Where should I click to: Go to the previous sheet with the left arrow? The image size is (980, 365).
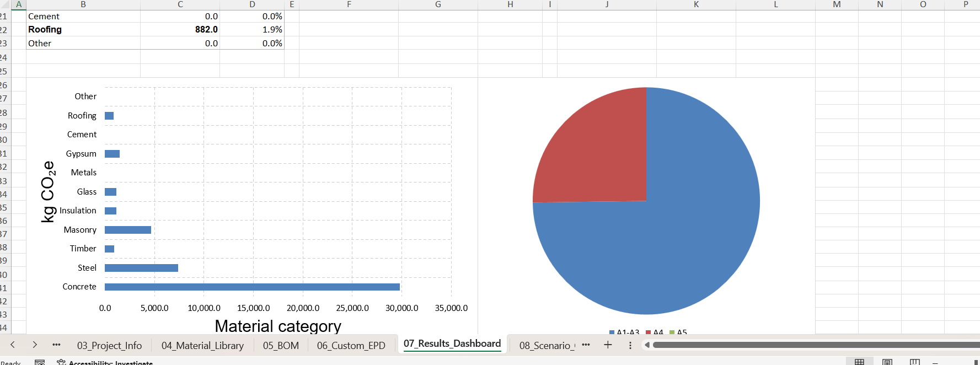12,345
